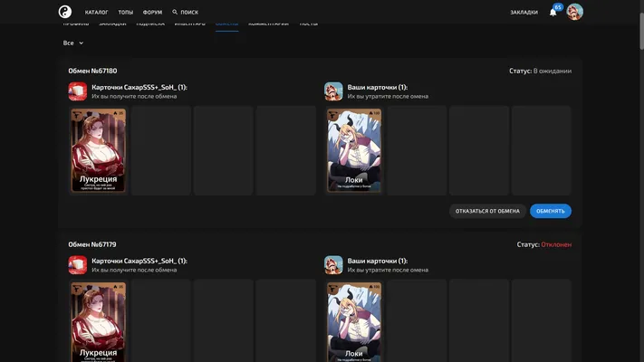Screen dimensions: 644x362
Task: Open СахарSSS+_SoH_ avatar in exchange №67180
Action: click(78, 91)
